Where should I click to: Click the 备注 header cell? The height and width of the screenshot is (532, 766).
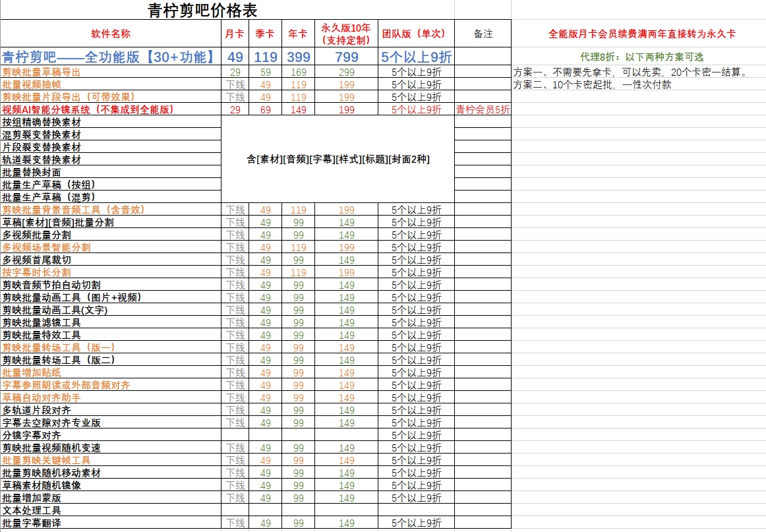483,34
